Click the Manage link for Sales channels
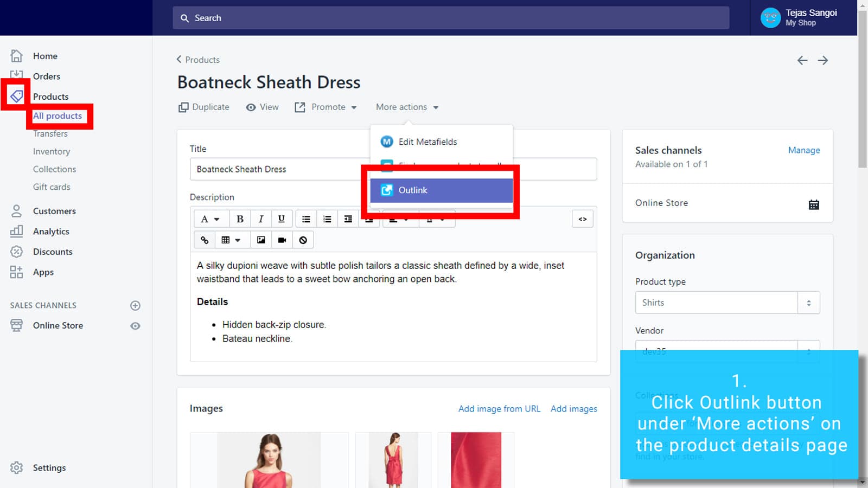 804,150
